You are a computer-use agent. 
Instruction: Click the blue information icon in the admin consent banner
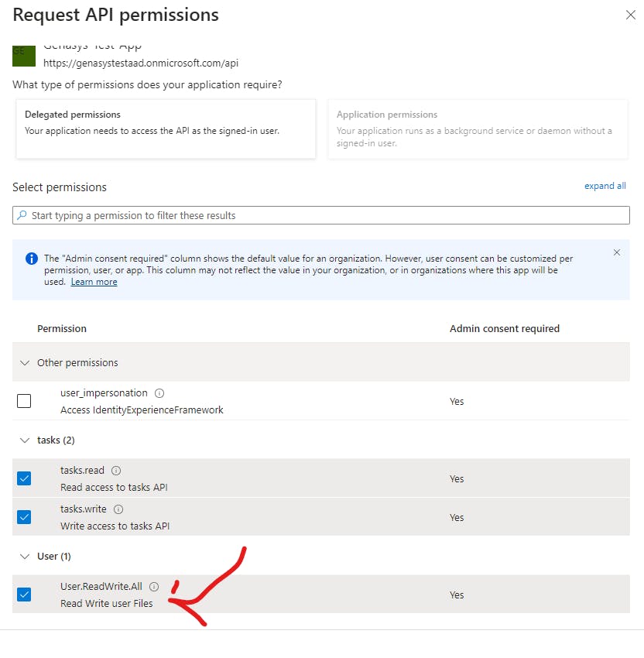32,259
